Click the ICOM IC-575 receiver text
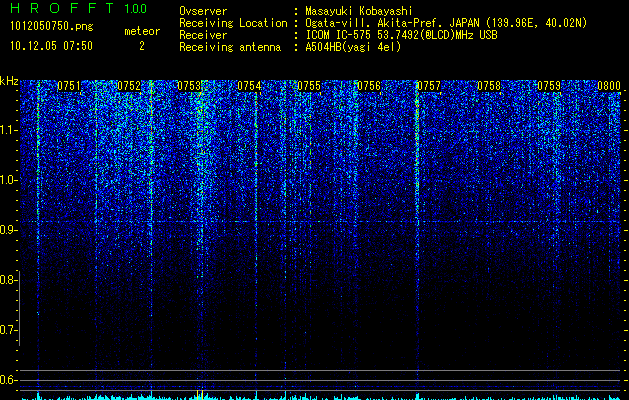This screenshot has height=400, width=629. pos(401,35)
